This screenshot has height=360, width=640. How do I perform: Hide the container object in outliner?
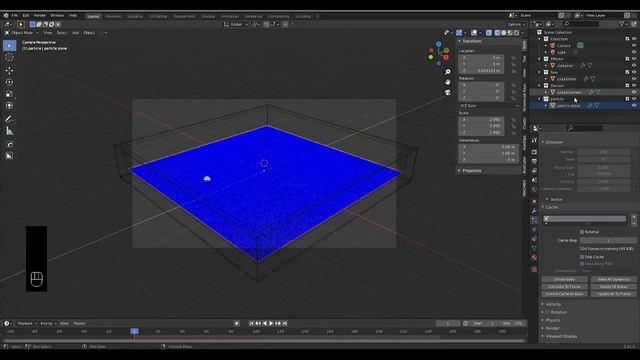[634, 65]
